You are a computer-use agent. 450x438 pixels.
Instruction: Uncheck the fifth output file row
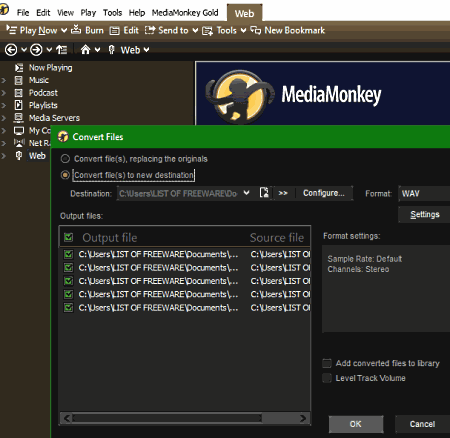coord(69,308)
